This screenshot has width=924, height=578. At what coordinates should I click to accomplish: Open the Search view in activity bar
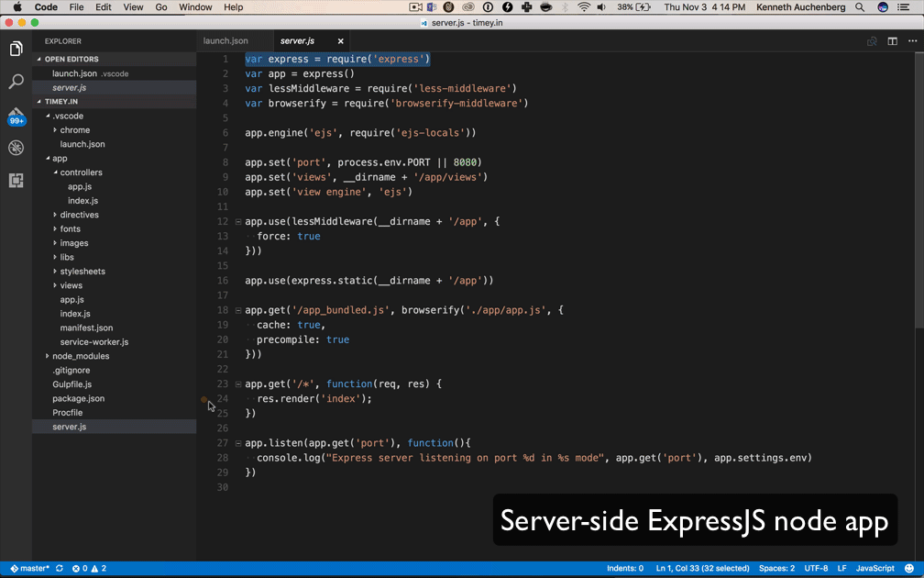(16, 81)
